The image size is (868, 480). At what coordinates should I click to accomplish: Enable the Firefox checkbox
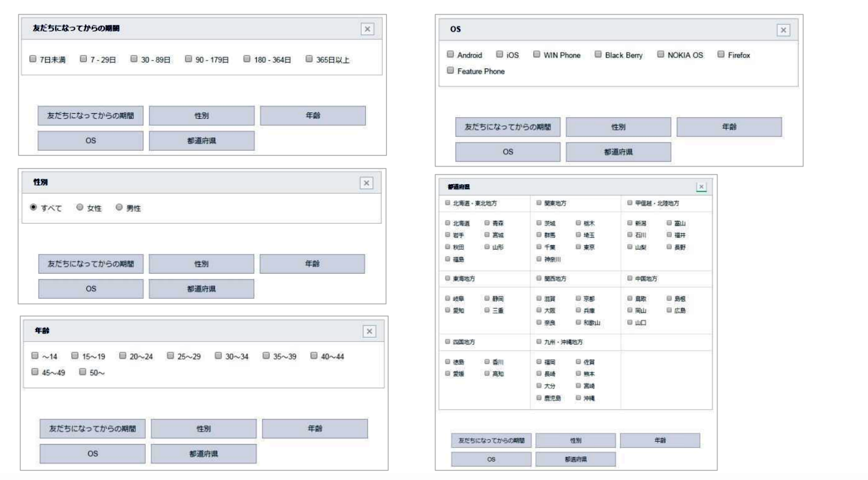point(721,54)
